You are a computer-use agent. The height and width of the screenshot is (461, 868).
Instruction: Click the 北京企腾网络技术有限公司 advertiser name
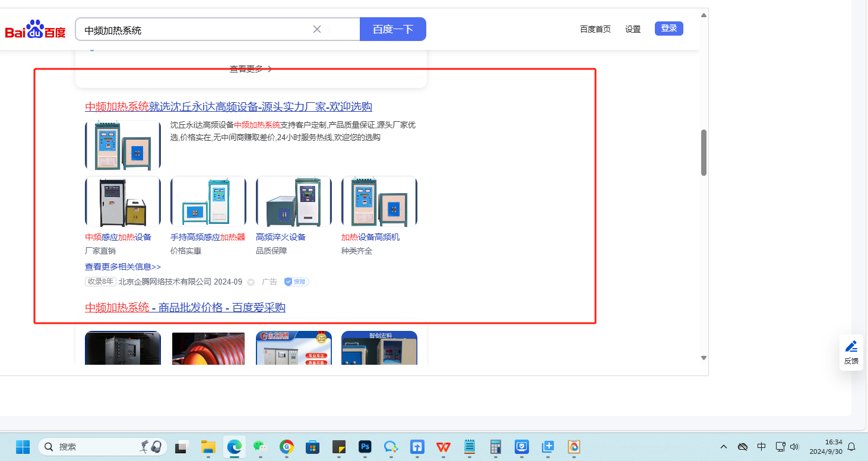pos(165,282)
